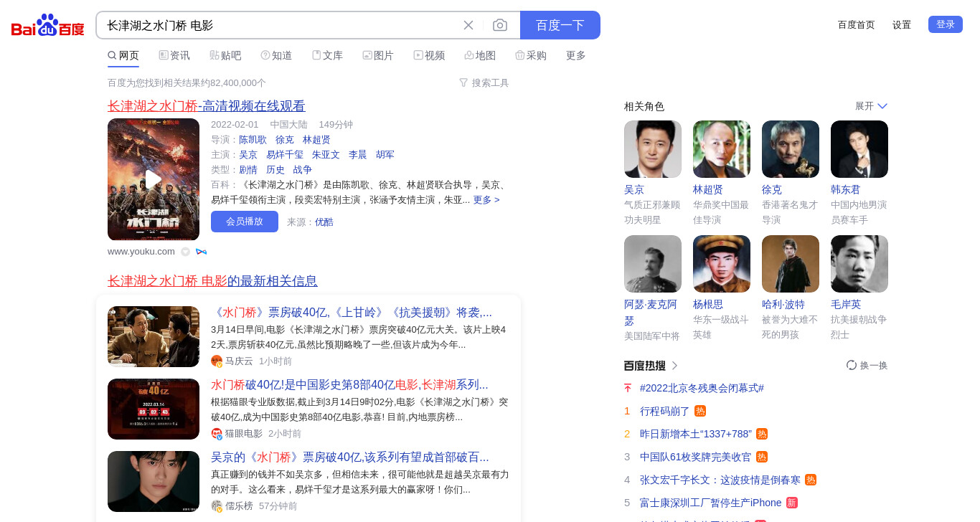Click the 马庆云 author avatar

(217, 361)
